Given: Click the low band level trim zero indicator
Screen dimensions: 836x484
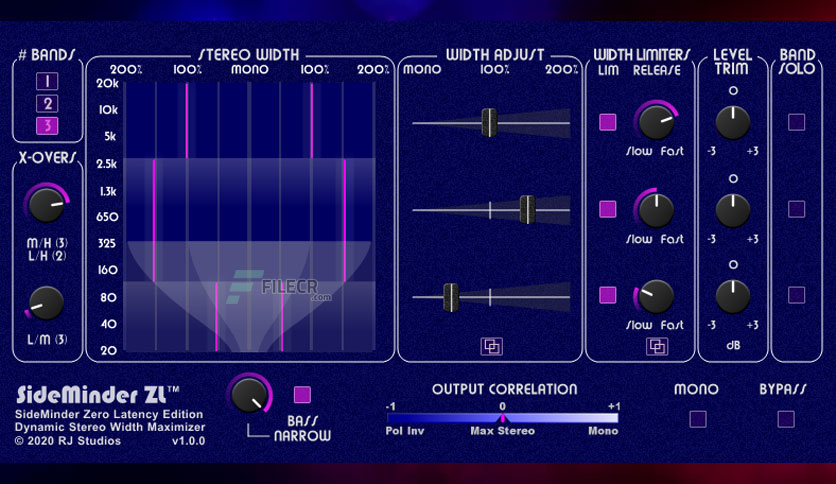Looking at the screenshot, I should (x=733, y=264).
